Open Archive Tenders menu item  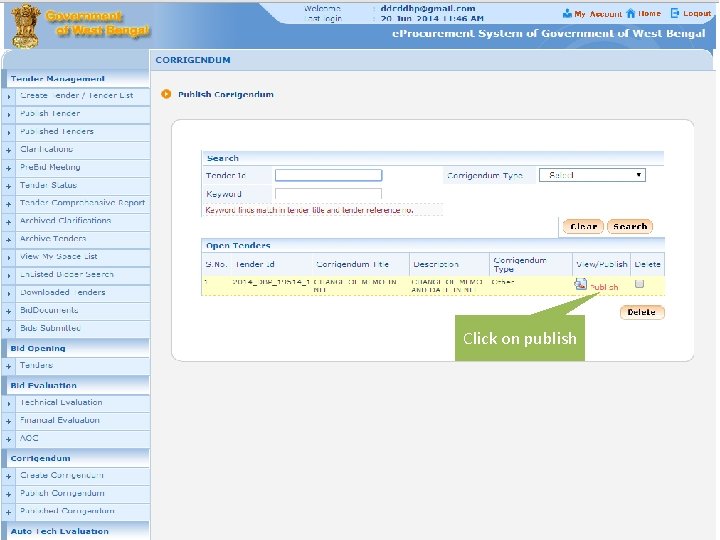click(x=53, y=238)
